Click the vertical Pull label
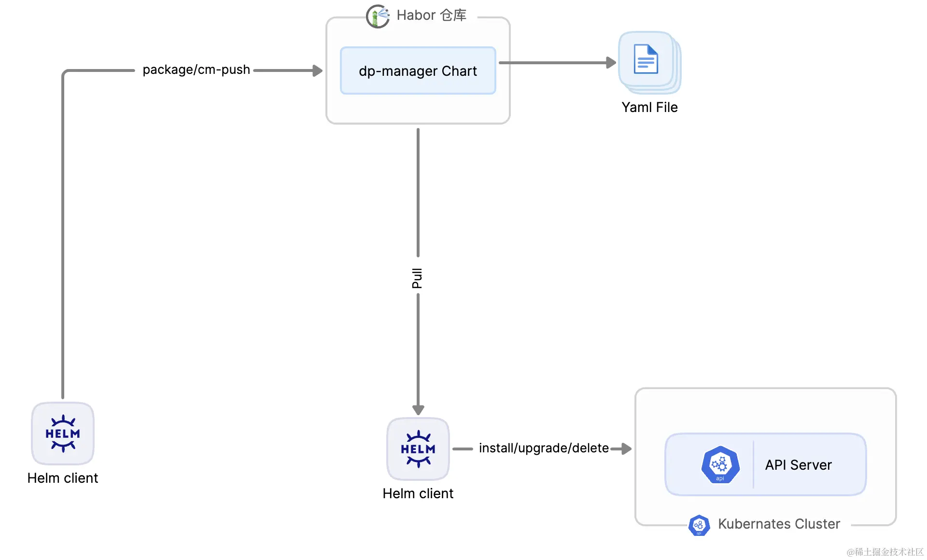The width and height of the screenshot is (927, 560). (x=417, y=278)
